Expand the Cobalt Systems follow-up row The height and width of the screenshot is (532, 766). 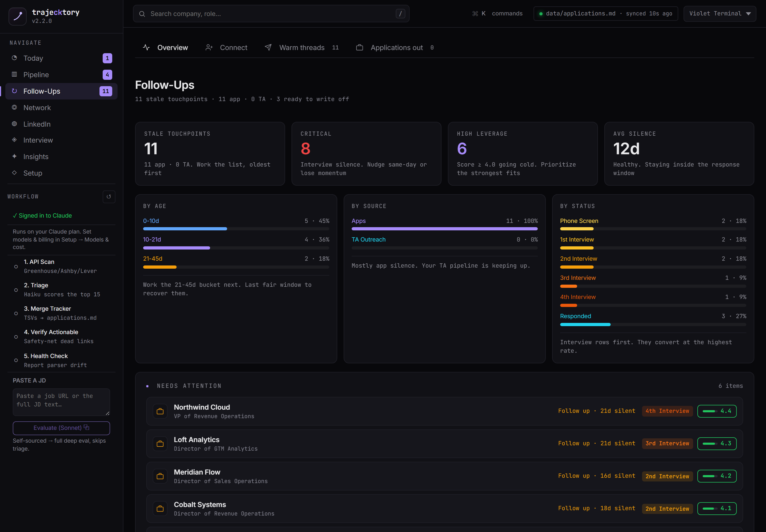point(444,509)
